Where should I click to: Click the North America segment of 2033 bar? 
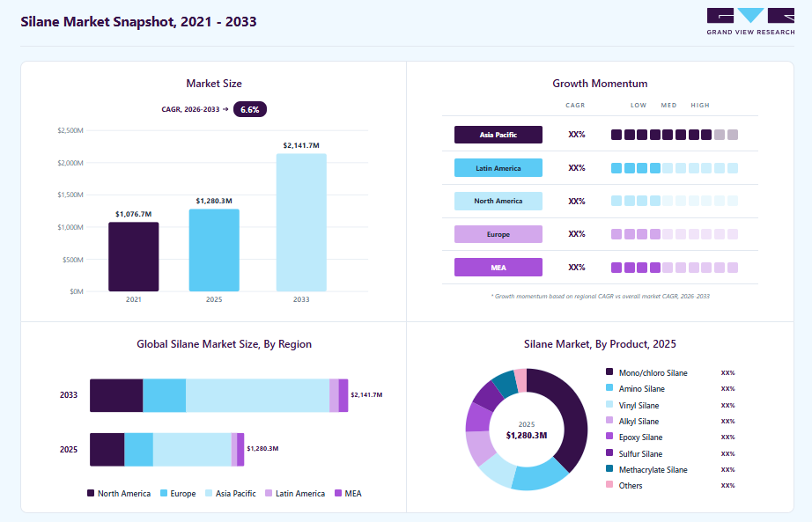tap(116, 395)
